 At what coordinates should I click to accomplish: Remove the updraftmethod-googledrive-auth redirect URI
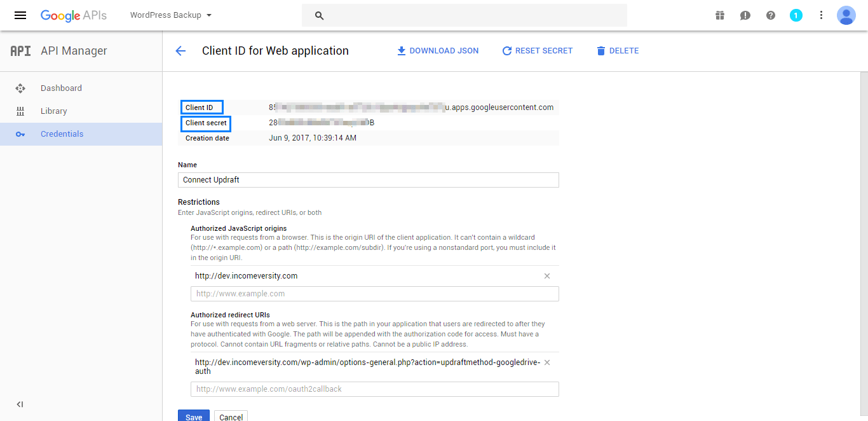click(547, 362)
